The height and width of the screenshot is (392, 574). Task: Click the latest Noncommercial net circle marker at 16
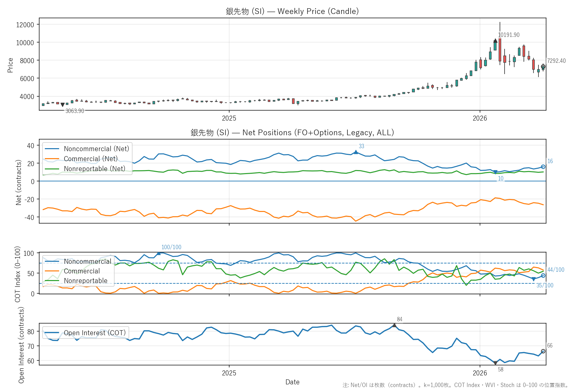coord(543,167)
